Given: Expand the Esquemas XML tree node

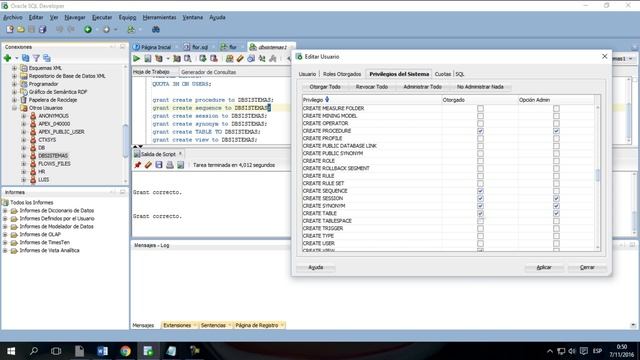Looking at the screenshot, I should pos(15,68).
